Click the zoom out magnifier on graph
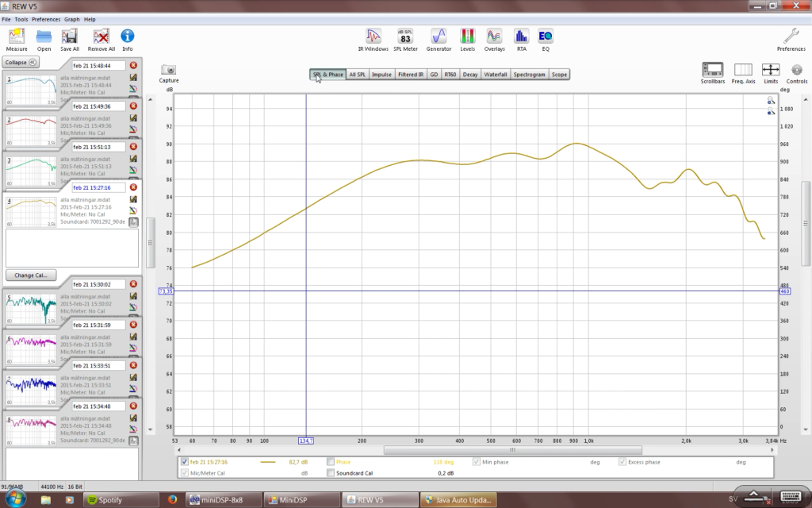 pyautogui.click(x=771, y=111)
